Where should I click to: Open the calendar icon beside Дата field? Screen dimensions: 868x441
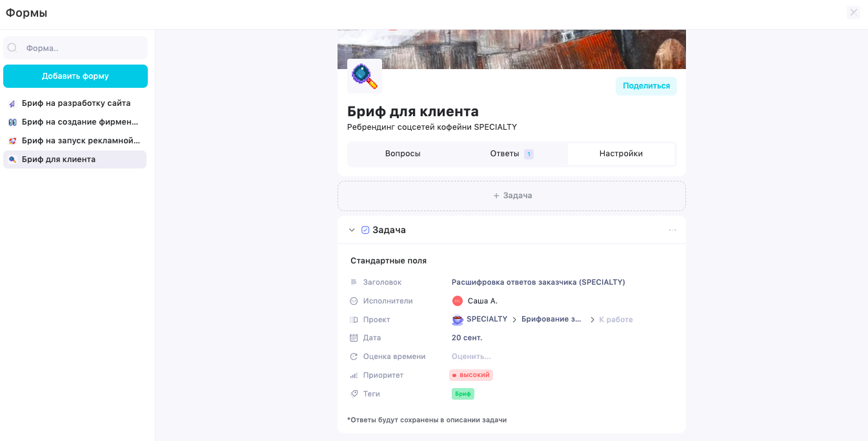[353, 338]
